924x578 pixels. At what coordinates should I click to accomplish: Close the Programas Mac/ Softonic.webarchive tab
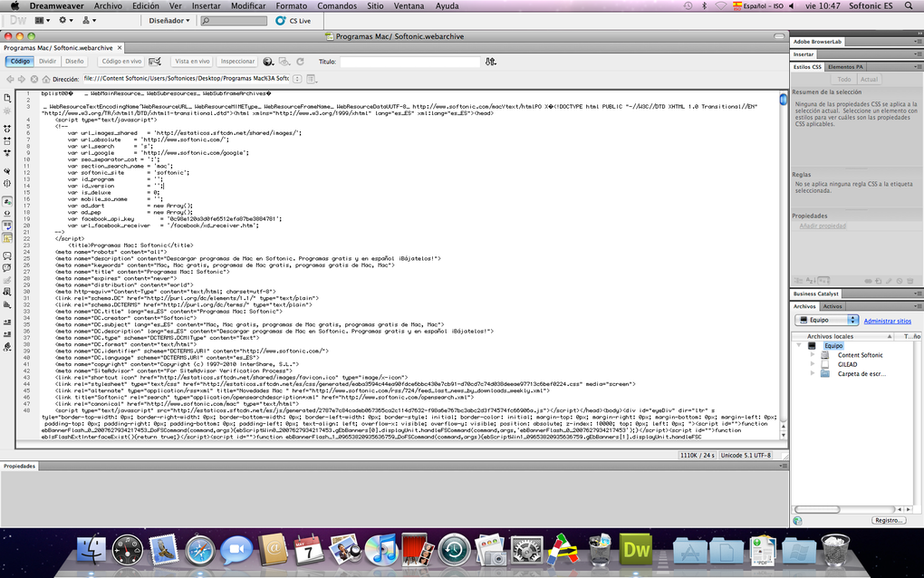[x=120, y=48]
